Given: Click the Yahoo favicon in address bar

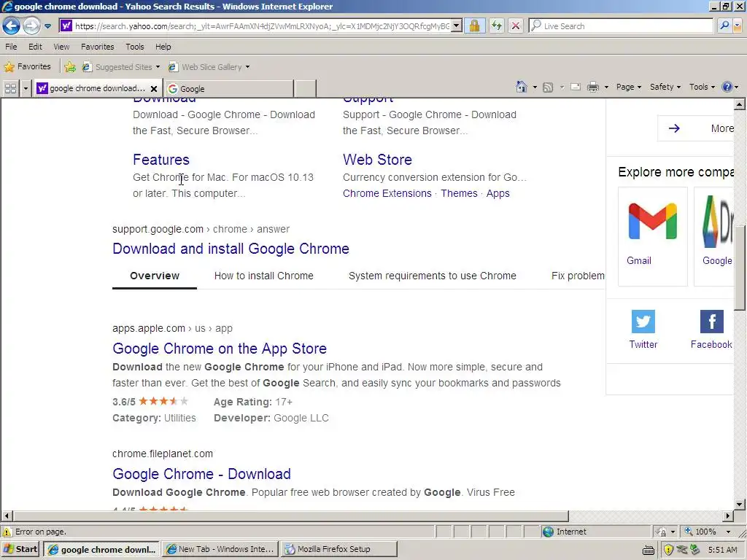Looking at the screenshot, I should (x=66, y=26).
